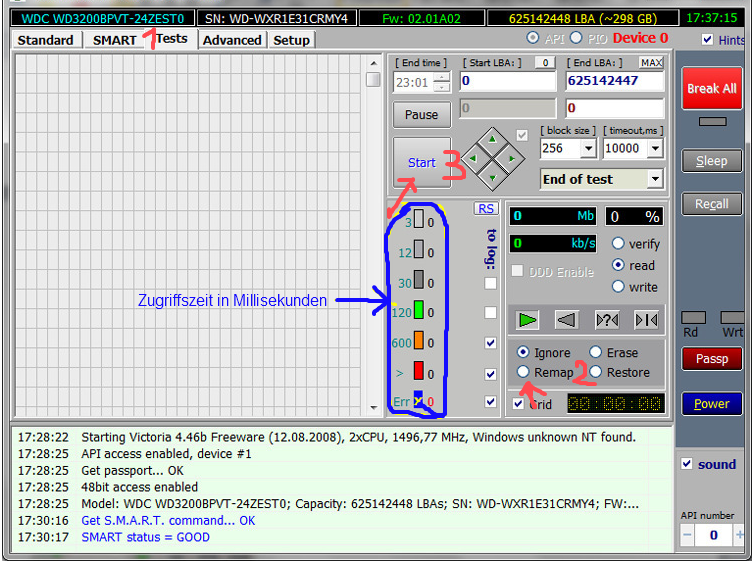
Task: Toggle the to-log checkbox for 30 ms
Action: coord(490,283)
